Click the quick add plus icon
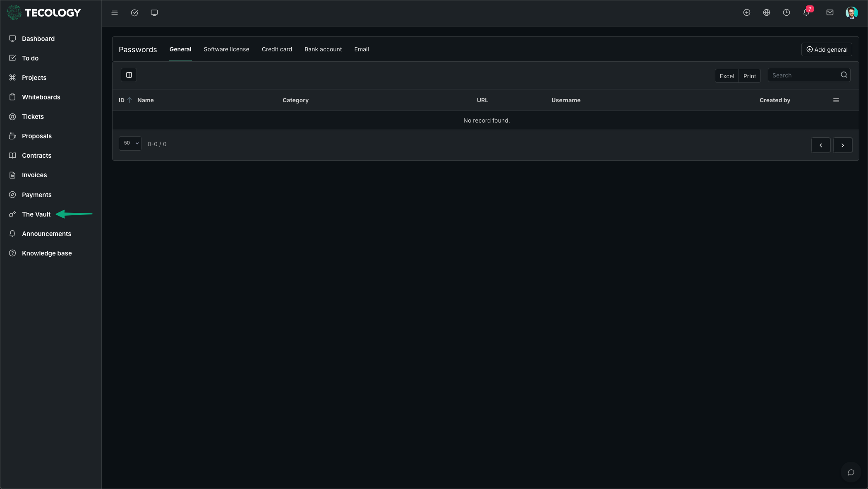The width and height of the screenshot is (868, 489). tap(747, 13)
